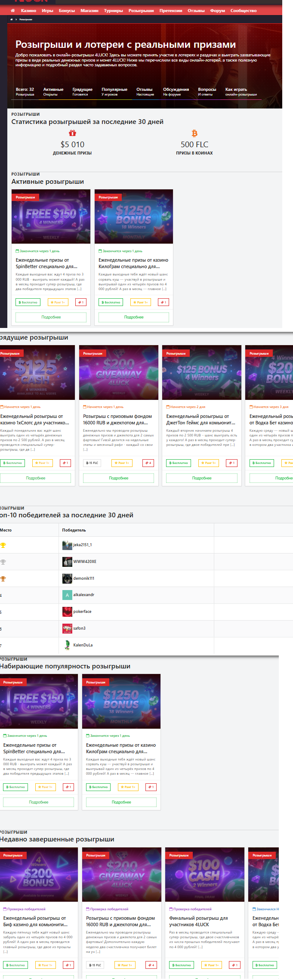293x980 pixels.
Task: Click Подробнее under the 1xСлотс giveaway card
Action: [35, 478]
